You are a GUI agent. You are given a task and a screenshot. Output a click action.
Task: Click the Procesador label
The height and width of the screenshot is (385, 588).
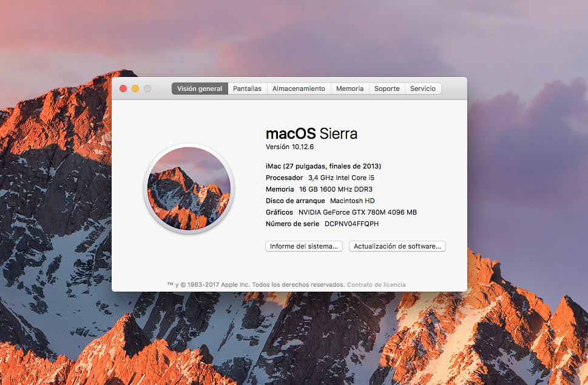284,178
